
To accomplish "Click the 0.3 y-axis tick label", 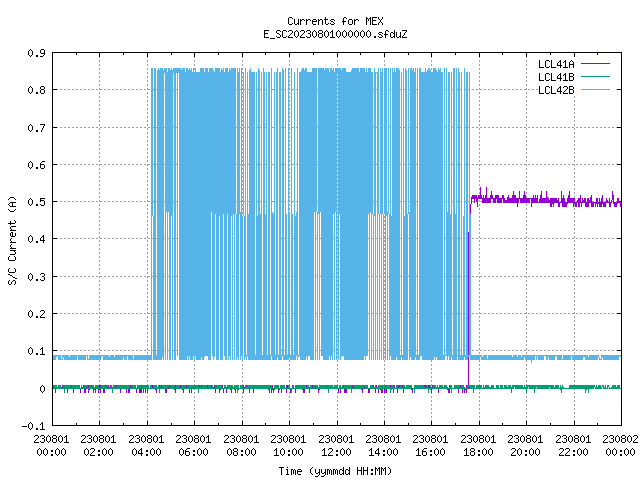I will click(x=36, y=277).
